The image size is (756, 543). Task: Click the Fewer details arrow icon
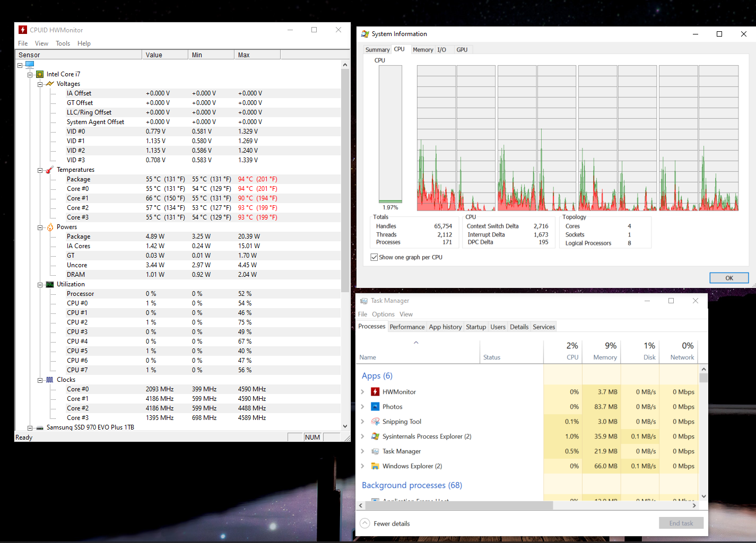point(365,523)
